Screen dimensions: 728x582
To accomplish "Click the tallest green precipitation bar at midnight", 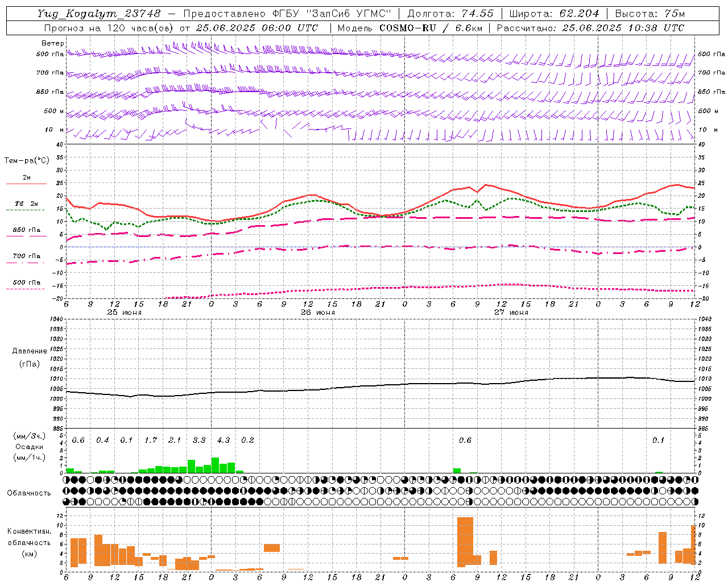I will pyautogui.click(x=215, y=465).
